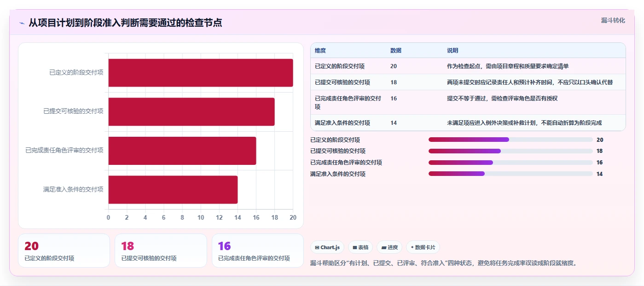Click chart axis label 已提交可核验的交付项
Image resolution: width=644 pixels, height=286 pixels.
[73, 111]
